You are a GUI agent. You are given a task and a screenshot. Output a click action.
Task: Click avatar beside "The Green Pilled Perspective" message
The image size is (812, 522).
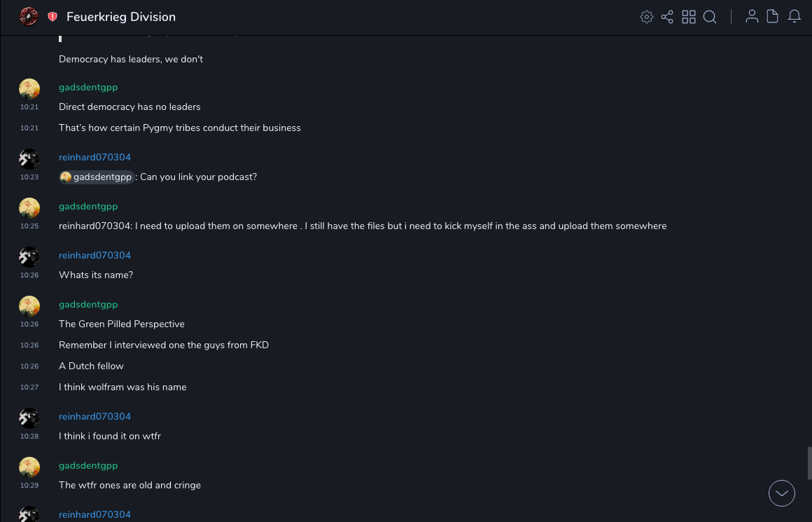[x=29, y=307]
